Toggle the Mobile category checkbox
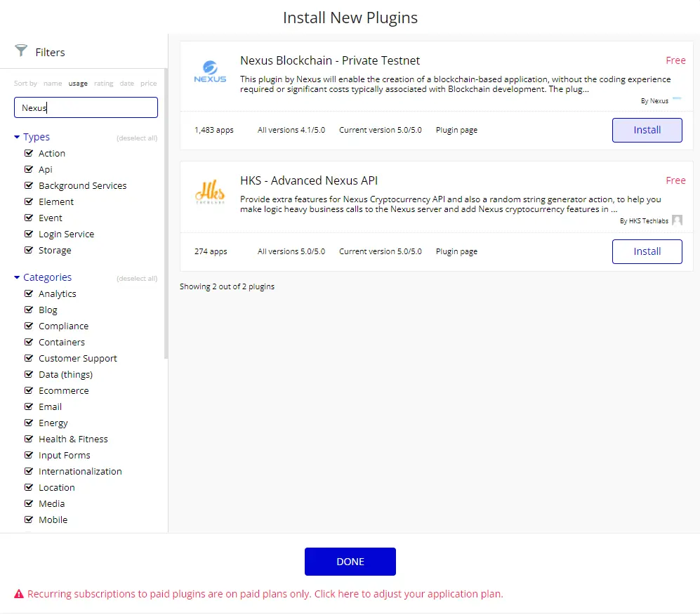The width and height of the screenshot is (700, 615). (29, 520)
